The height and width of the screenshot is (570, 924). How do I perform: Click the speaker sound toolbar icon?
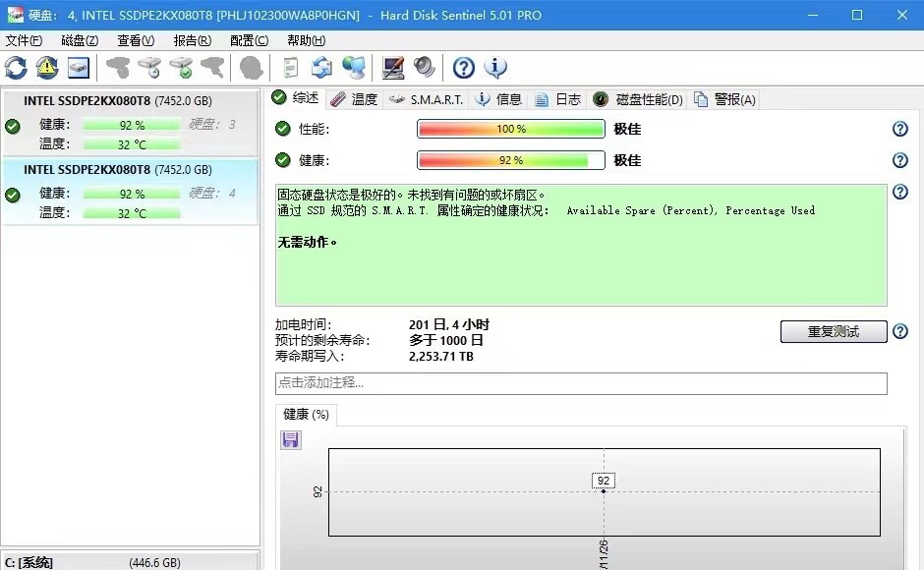tap(424, 68)
